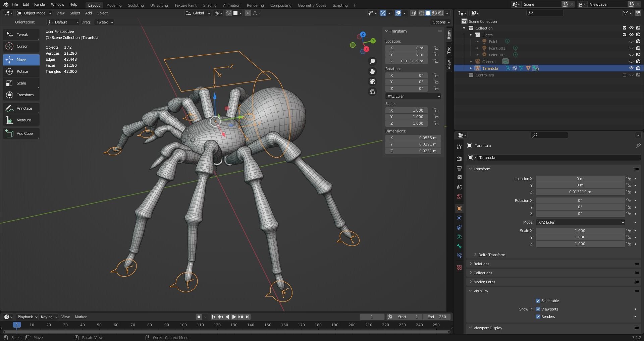
Task: Click the pan hand viewport icon
Action: [372, 71]
